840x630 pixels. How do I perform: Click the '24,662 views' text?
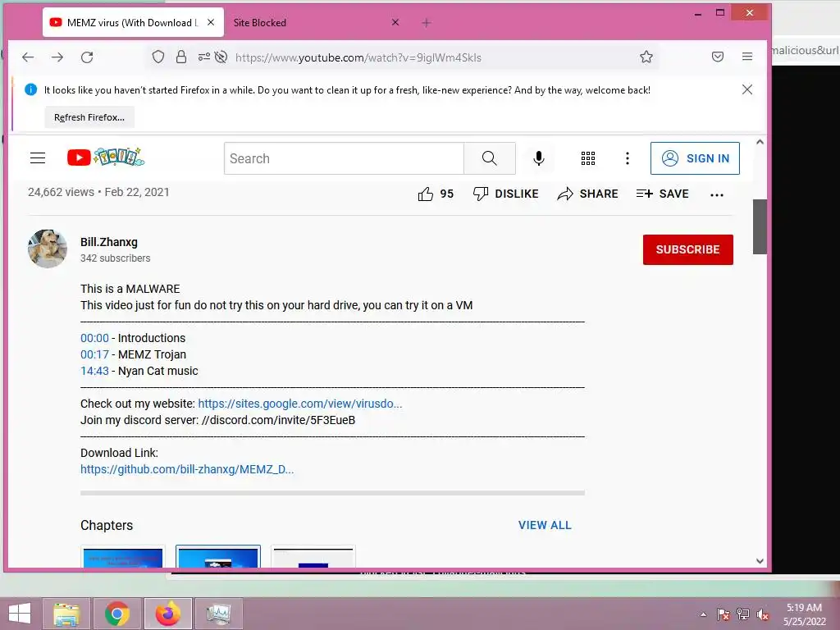(61, 192)
